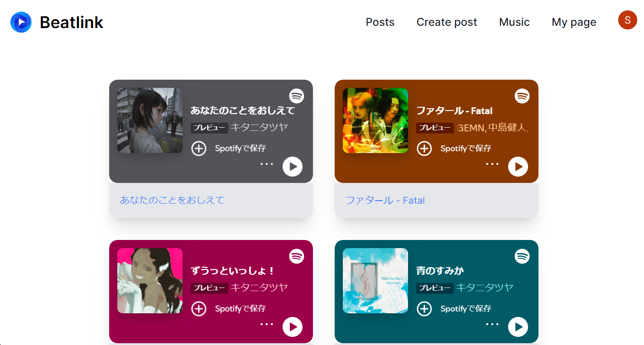644x345 pixels.
Task: Go to the Posts page
Action: pos(380,22)
